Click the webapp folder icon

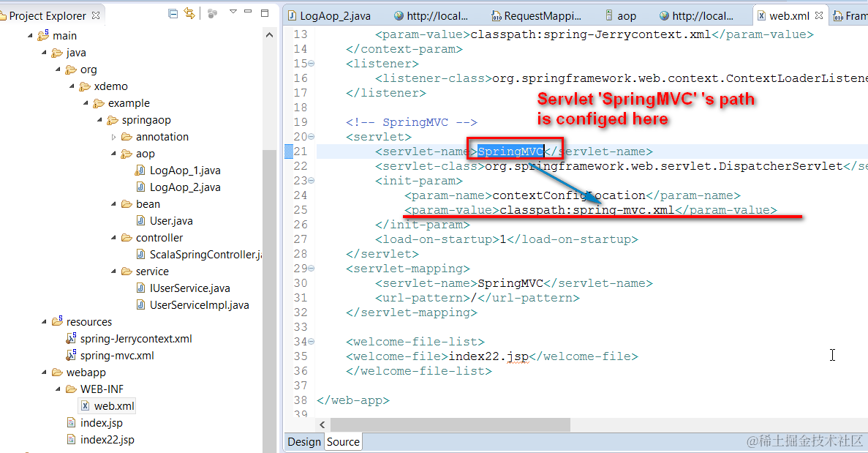pos(58,372)
